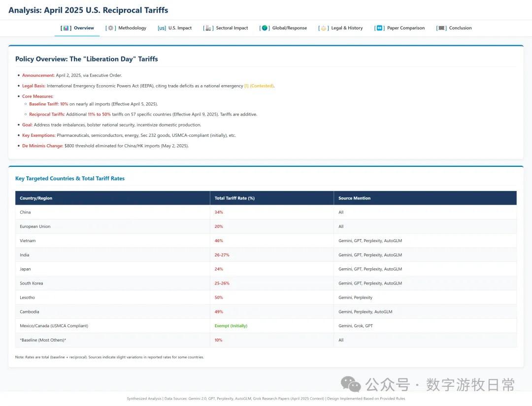Click the globe icon for Global/Response
Screen dimensions: 532x406
(x=265, y=28)
